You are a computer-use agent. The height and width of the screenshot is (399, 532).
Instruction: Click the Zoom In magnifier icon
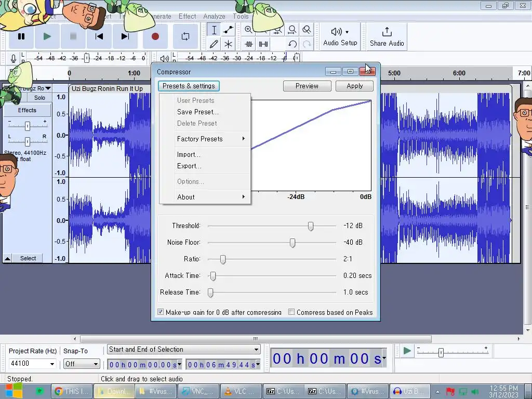(x=249, y=30)
